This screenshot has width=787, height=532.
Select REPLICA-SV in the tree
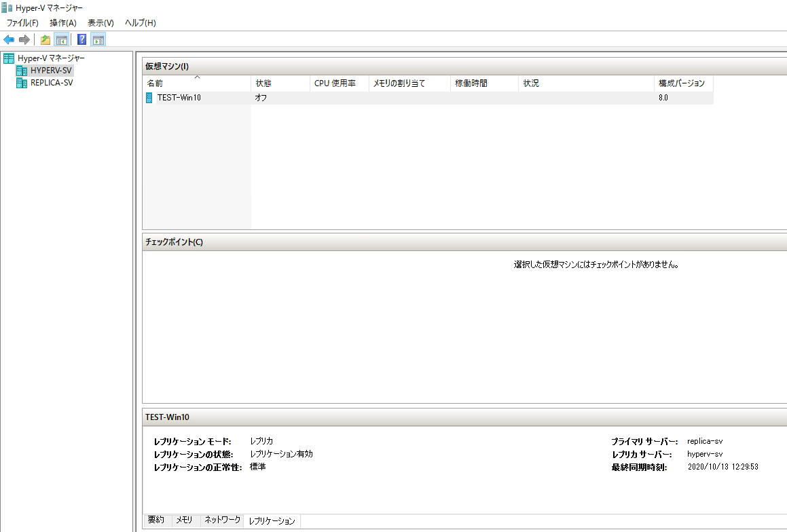tap(52, 83)
